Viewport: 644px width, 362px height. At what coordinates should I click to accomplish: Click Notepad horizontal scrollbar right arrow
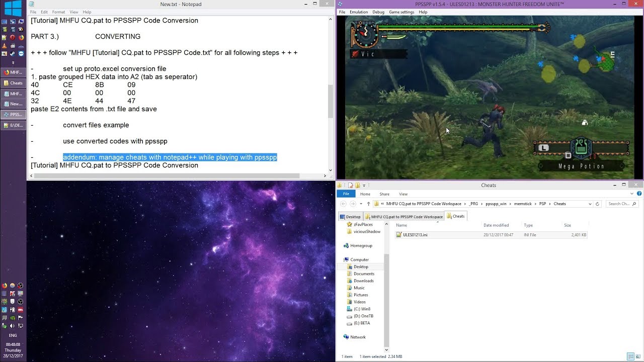point(325,176)
